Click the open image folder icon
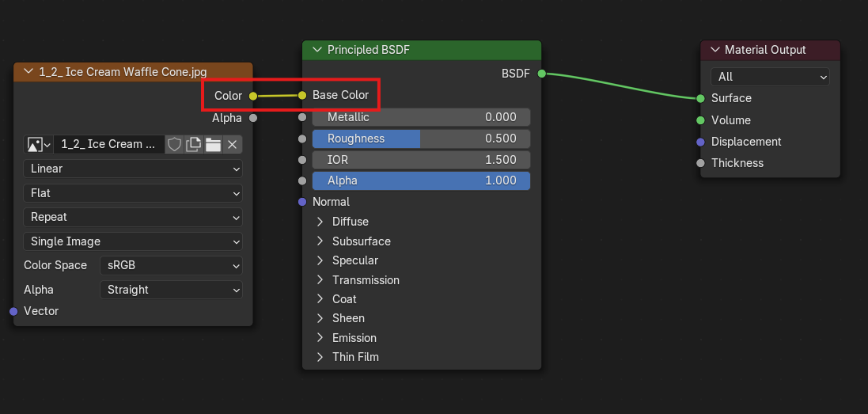 coord(213,144)
